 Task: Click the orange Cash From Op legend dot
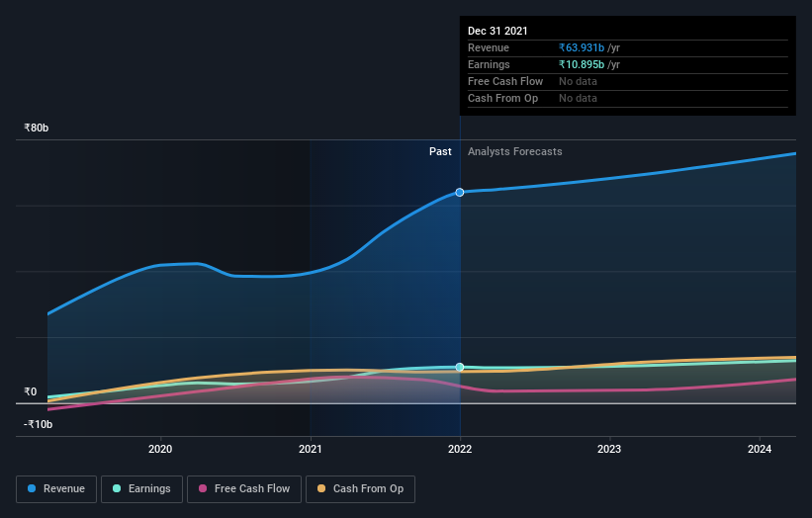tap(321, 488)
